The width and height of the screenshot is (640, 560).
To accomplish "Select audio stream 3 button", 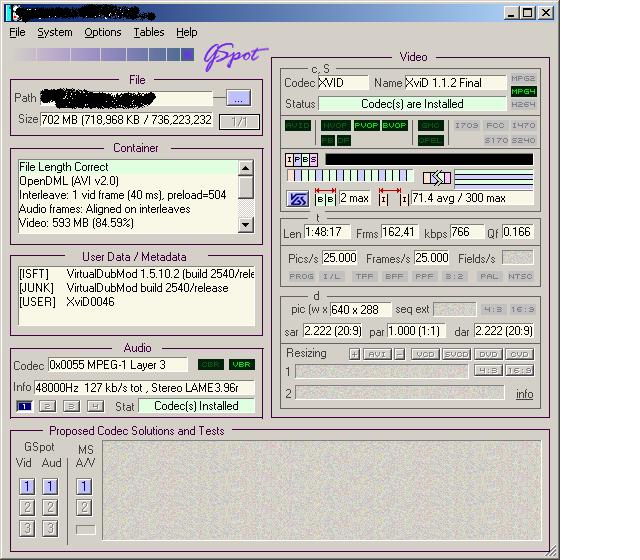I will (x=71, y=406).
